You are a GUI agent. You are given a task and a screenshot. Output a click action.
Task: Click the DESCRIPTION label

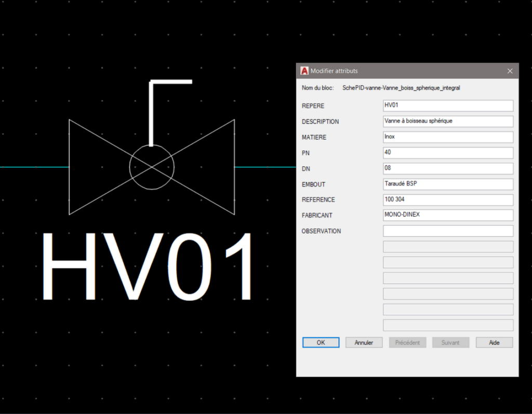click(320, 122)
